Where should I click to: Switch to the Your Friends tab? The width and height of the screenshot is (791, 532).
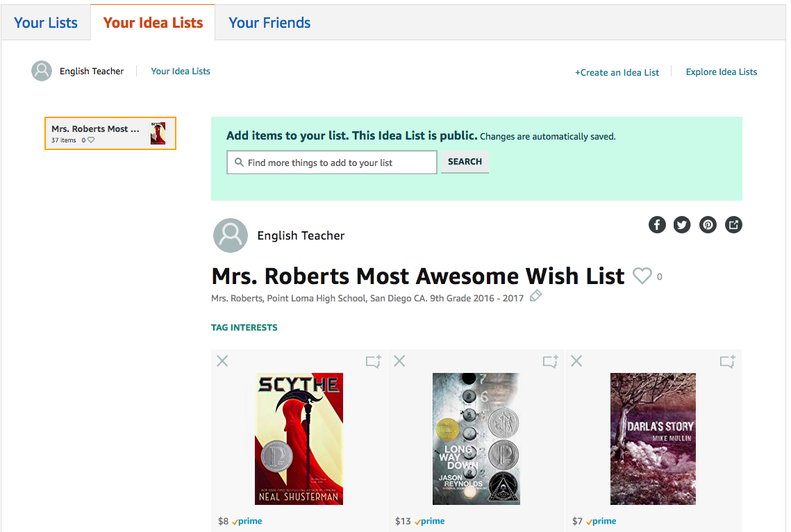[269, 22]
